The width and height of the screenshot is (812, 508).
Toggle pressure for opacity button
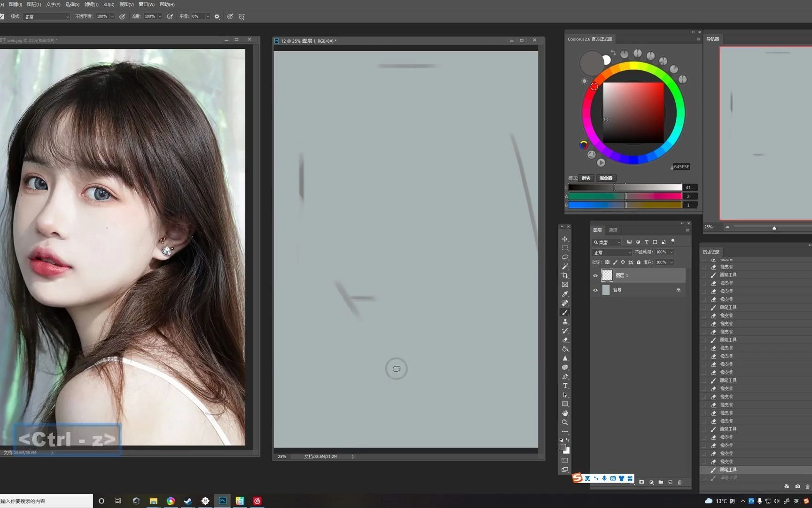(122, 16)
